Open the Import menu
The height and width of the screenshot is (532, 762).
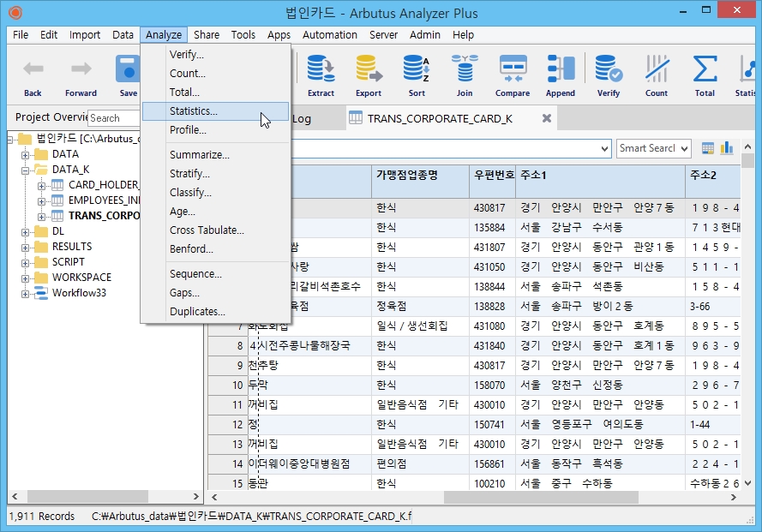point(85,35)
